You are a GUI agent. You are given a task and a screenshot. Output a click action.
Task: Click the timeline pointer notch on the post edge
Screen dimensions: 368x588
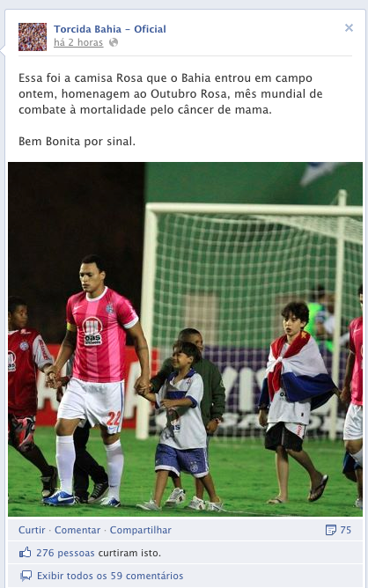(x=3, y=50)
